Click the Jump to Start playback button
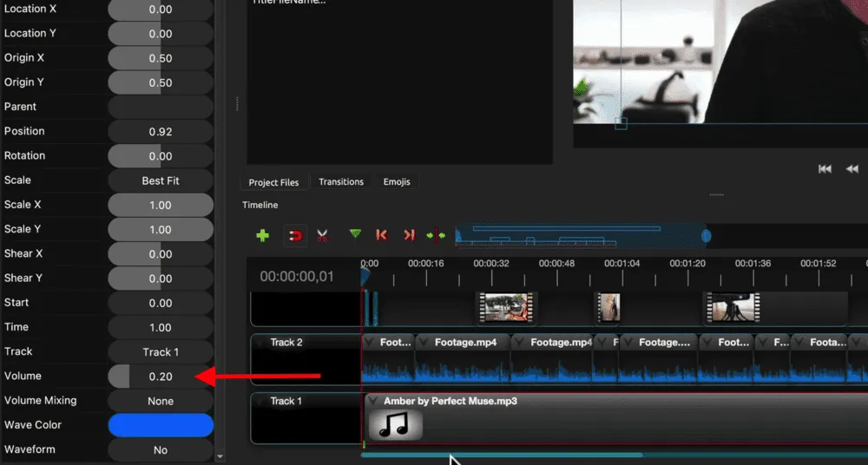The image size is (868, 465). 825,168
